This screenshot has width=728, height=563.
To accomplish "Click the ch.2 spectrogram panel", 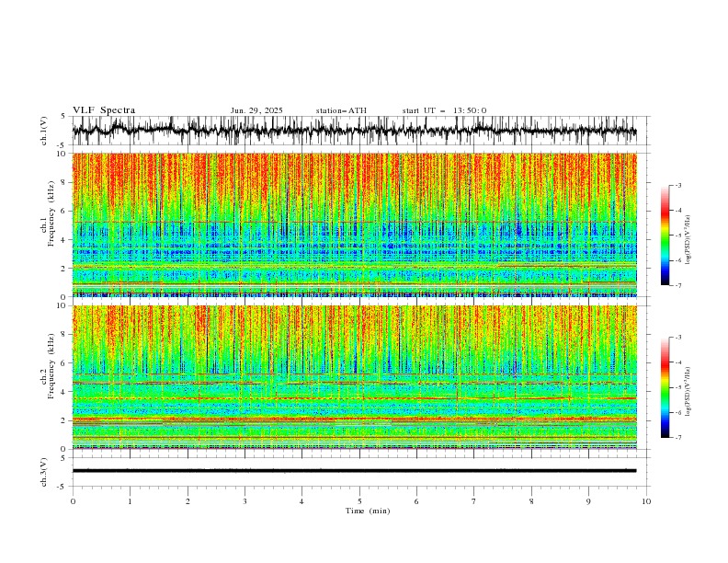I will click(354, 377).
